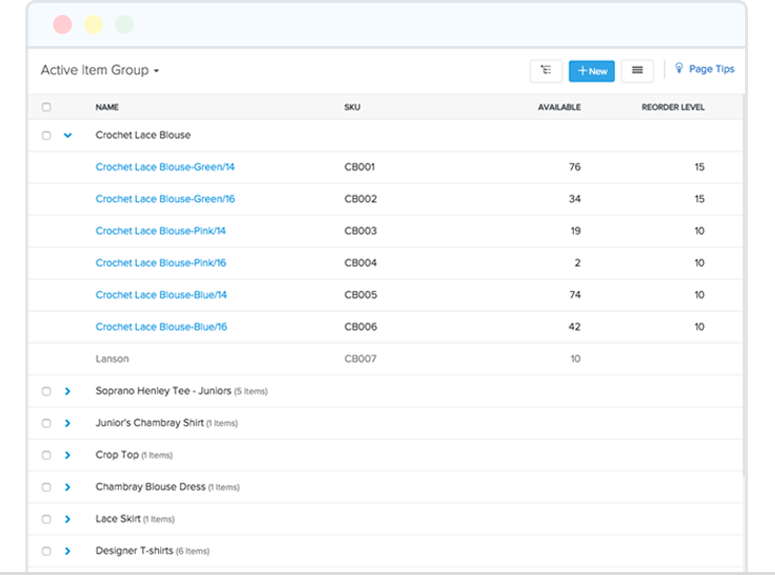Open Crochet Lace Blouse-Green/14 item link
The width and height of the screenshot is (775, 575).
pos(165,167)
